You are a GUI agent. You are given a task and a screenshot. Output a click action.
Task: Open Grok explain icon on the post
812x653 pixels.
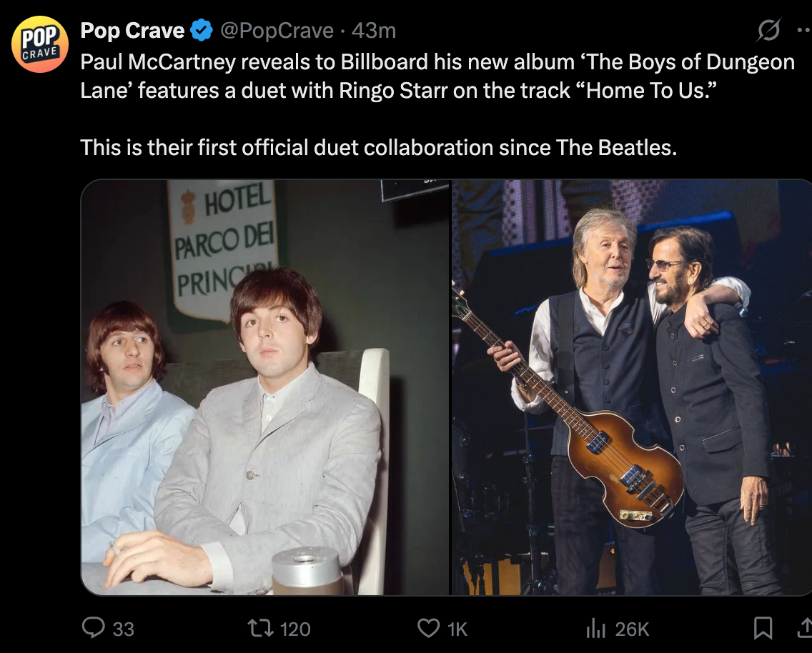point(768,31)
